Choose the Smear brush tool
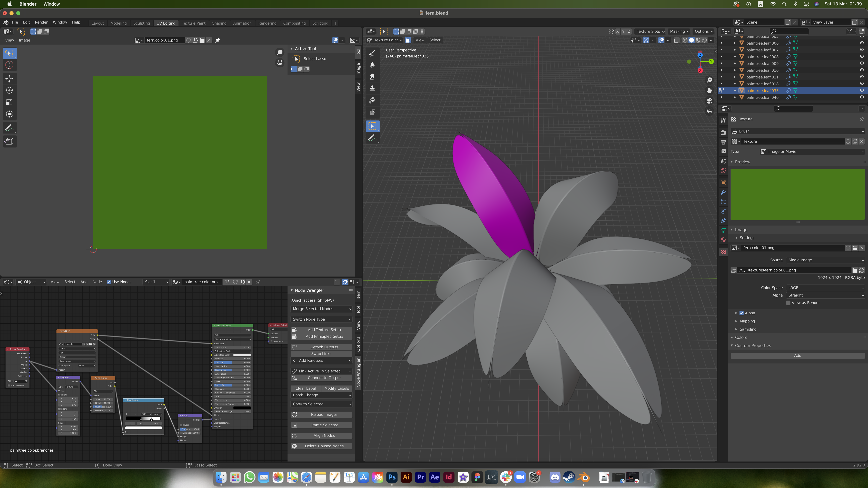Screen dimensions: 868x488 [372, 76]
